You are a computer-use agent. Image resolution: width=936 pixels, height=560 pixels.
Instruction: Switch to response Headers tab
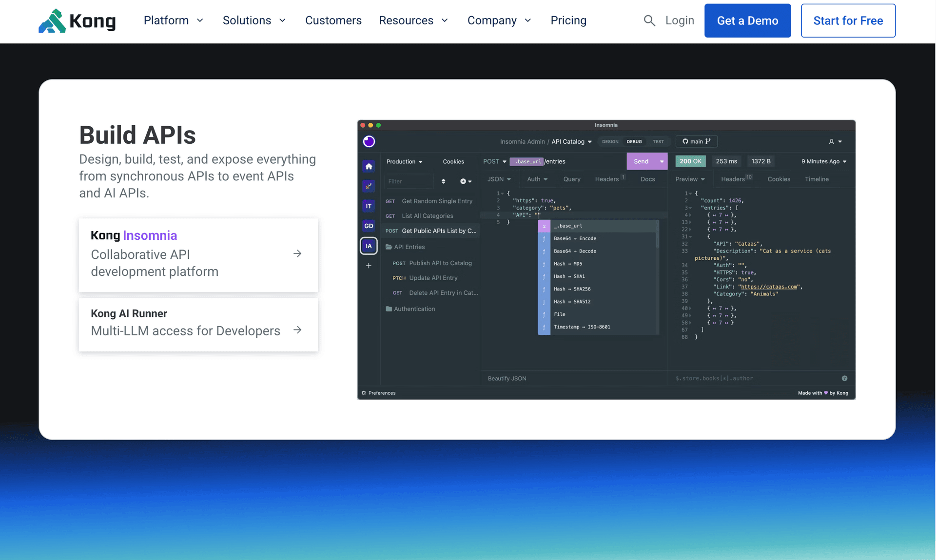pyautogui.click(x=736, y=179)
